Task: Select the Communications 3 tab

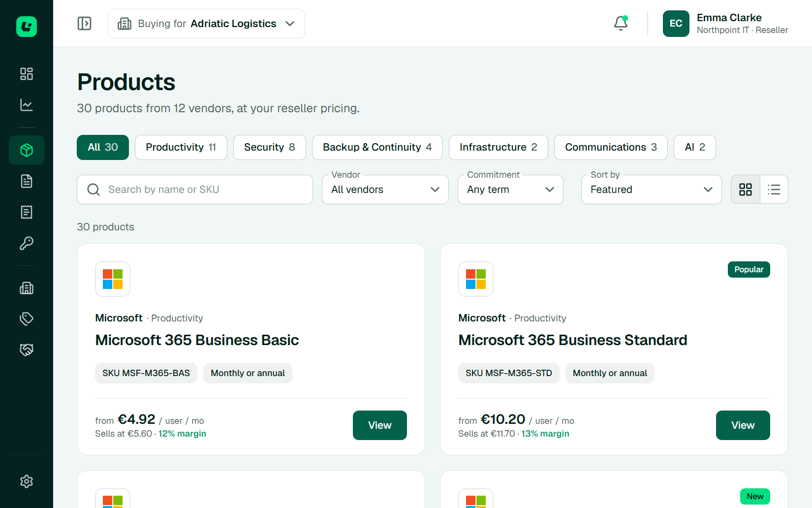Action: (x=611, y=147)
